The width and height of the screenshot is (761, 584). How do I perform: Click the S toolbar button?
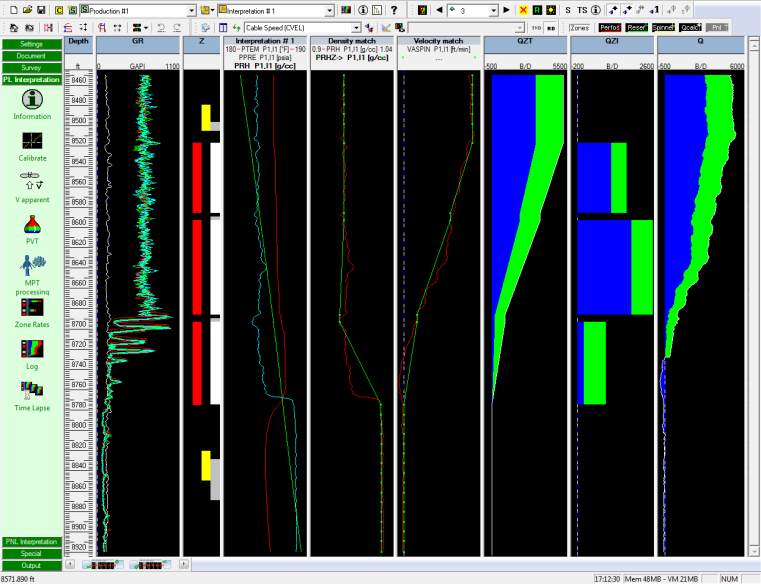point(568,10)
